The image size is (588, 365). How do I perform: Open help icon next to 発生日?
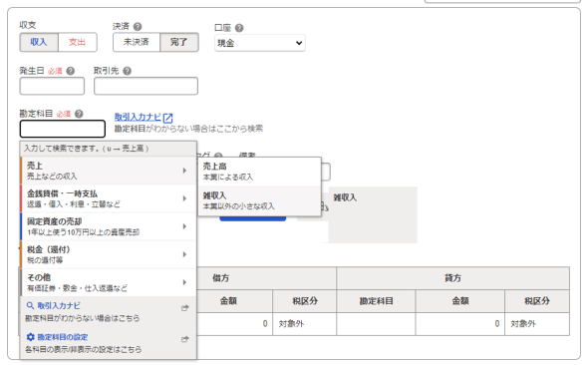click(71, 71)
